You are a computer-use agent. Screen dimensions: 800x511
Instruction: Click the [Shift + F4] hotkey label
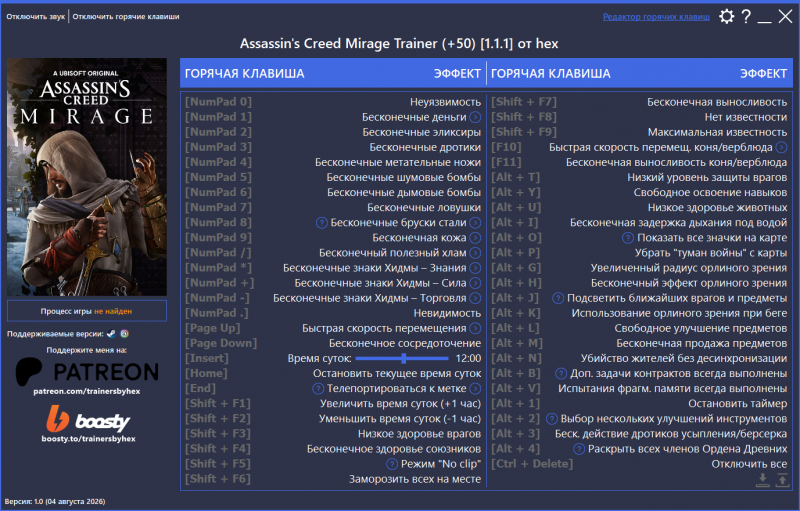(x=218, y=449)
